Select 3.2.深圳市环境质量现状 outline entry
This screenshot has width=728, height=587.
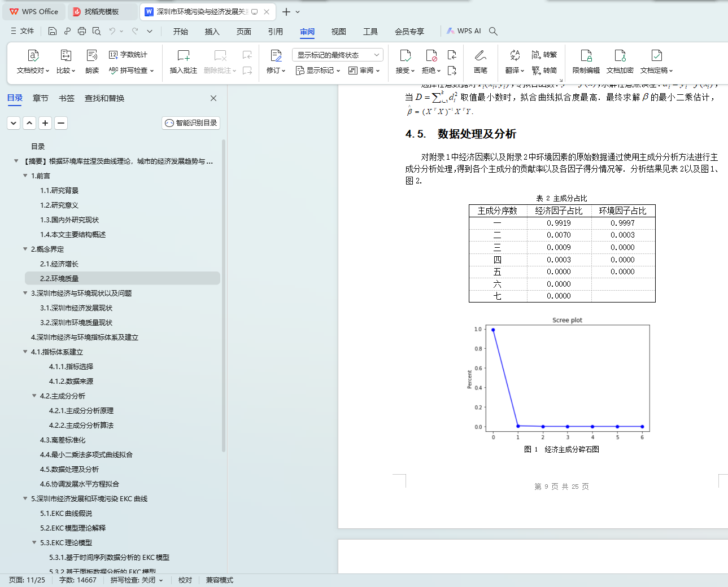tap(76, 323)
